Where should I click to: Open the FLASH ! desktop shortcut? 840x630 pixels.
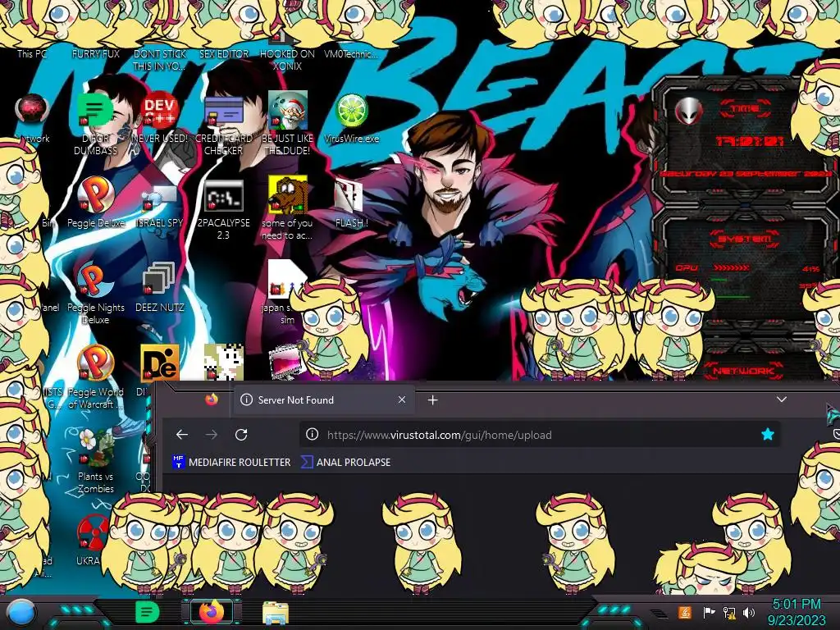coord(349,195)
